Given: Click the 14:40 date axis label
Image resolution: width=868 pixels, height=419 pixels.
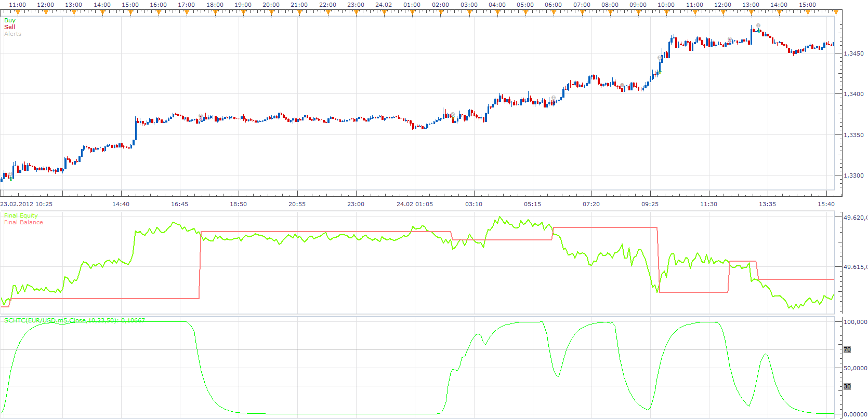Looking at the screenshot, I should coord(121,204).
